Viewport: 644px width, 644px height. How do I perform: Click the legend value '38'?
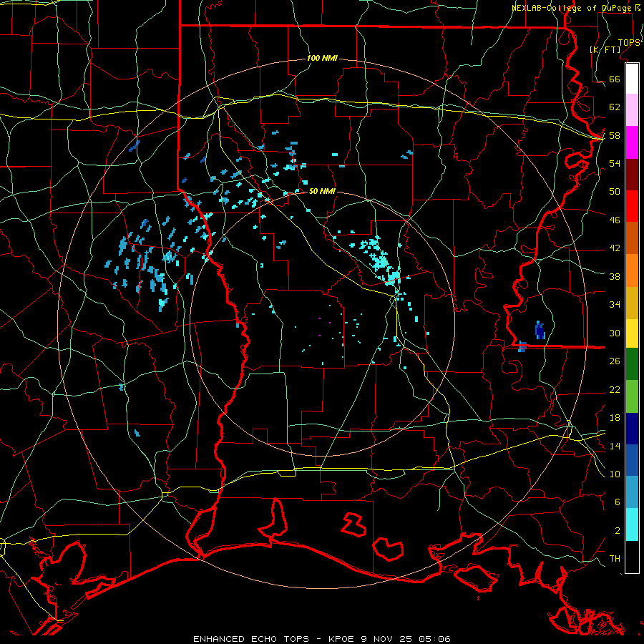[x=615, y=276]
